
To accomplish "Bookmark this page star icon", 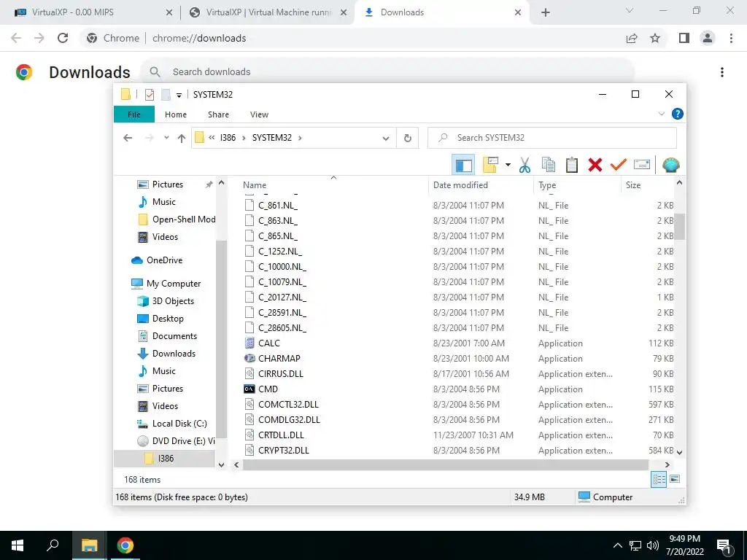I will click(655, 38).
